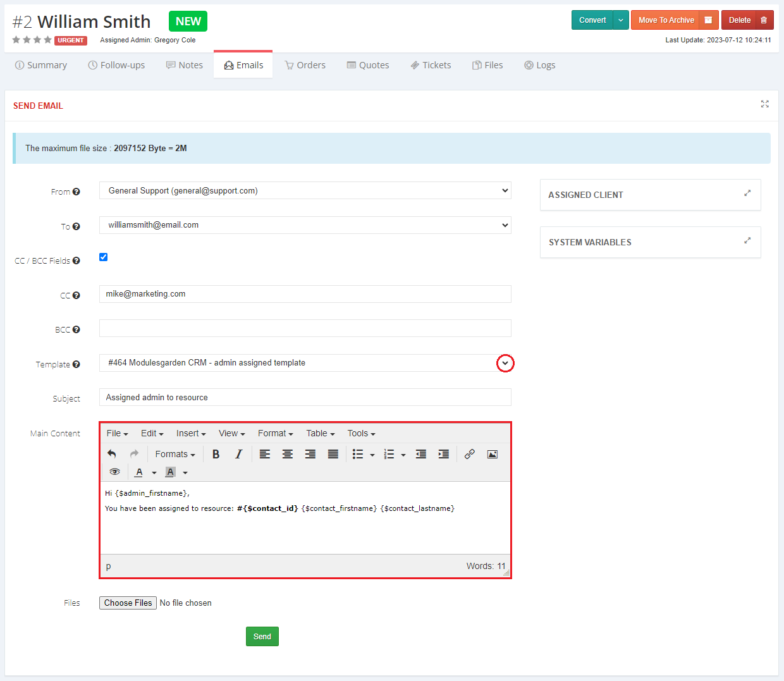Open text color picker arrow
Screen dimensions: 784x681
pyautogui.click(x=154, y=473)
